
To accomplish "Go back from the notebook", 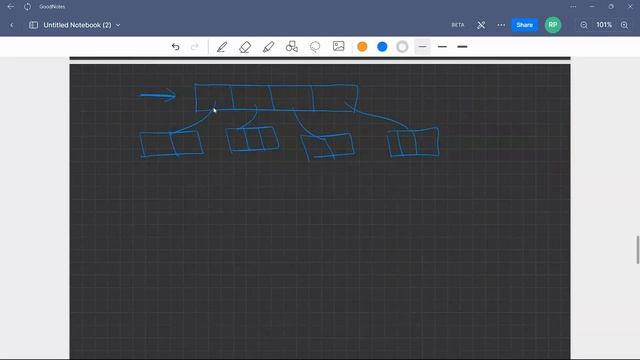I will 11,25.
